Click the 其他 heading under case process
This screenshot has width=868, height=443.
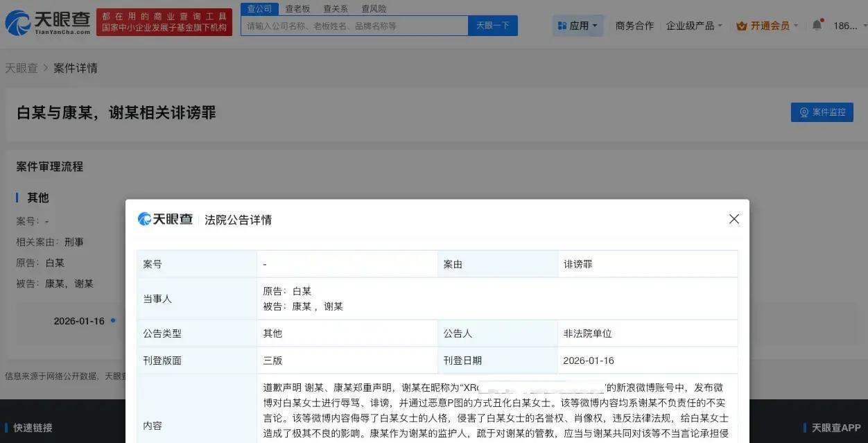pos(38,198)
